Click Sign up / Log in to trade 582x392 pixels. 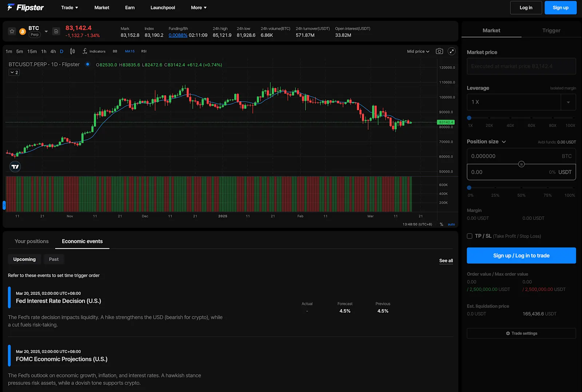(521, 256)
